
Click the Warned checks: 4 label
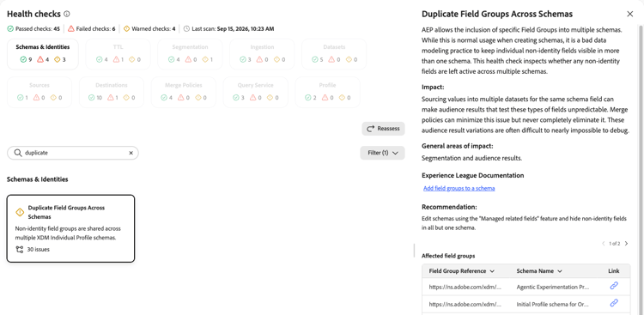pos(153,28)
